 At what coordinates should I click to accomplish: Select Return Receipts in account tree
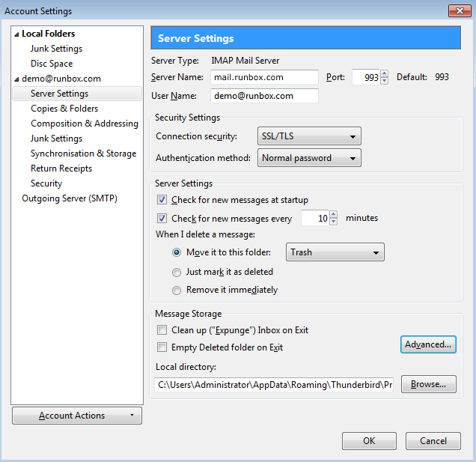pos(61,168)
